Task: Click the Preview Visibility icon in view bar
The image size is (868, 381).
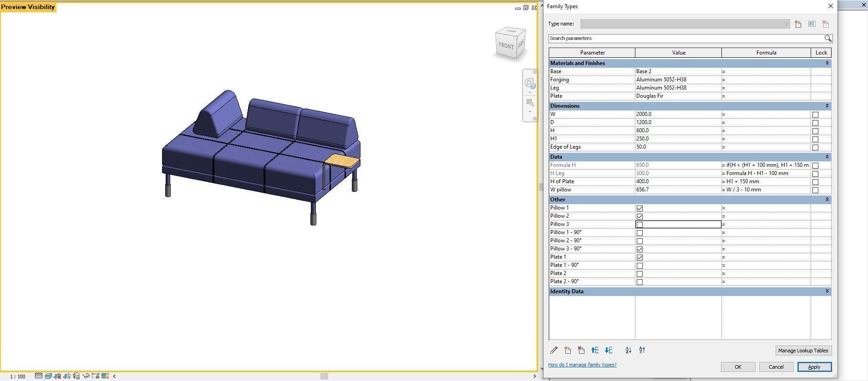Action: (x=105, y=376)
